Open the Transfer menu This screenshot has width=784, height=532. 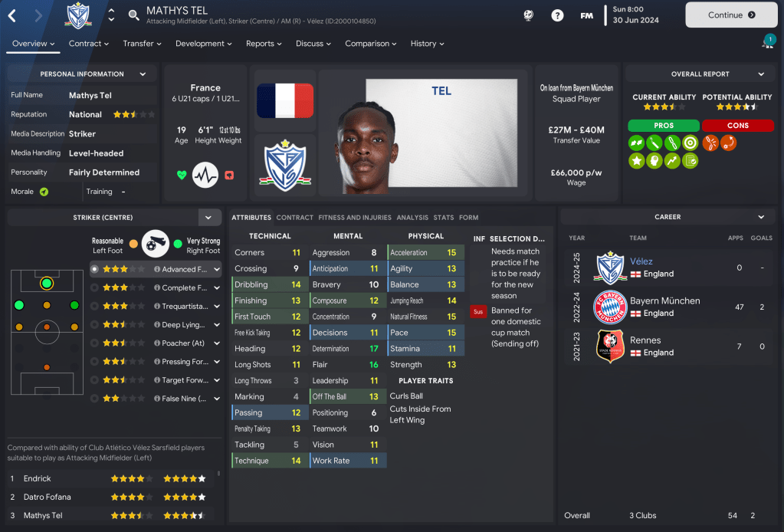pos(142,44)
